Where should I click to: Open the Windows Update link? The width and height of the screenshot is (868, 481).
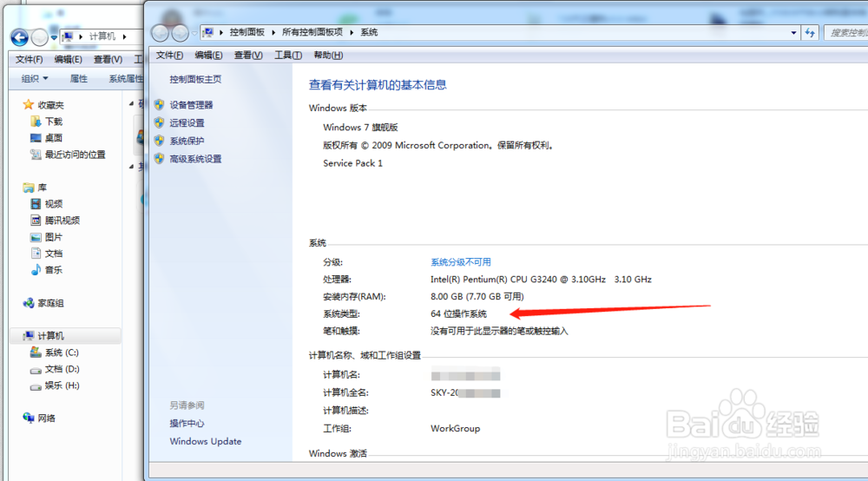[x=206, y=441]
